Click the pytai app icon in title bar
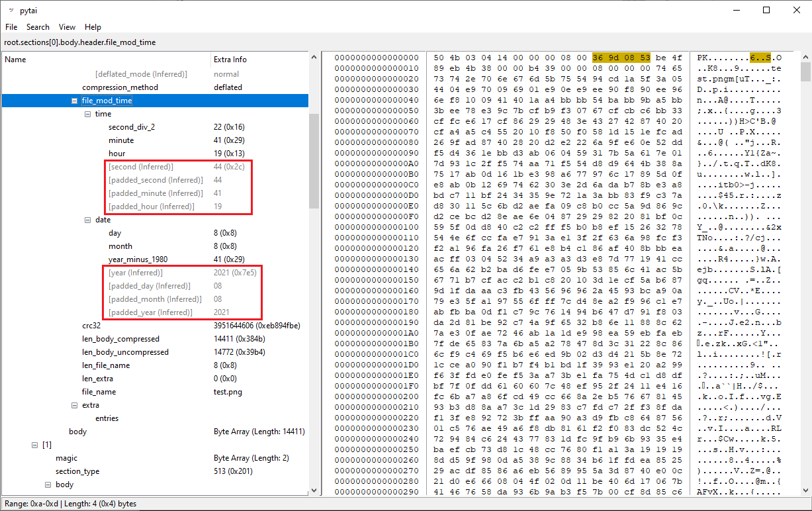812x511 pixels. pos(11,10)
